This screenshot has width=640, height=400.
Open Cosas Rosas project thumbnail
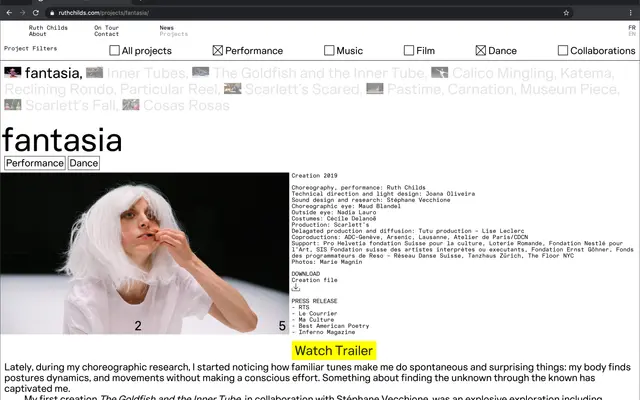point(131,105)
